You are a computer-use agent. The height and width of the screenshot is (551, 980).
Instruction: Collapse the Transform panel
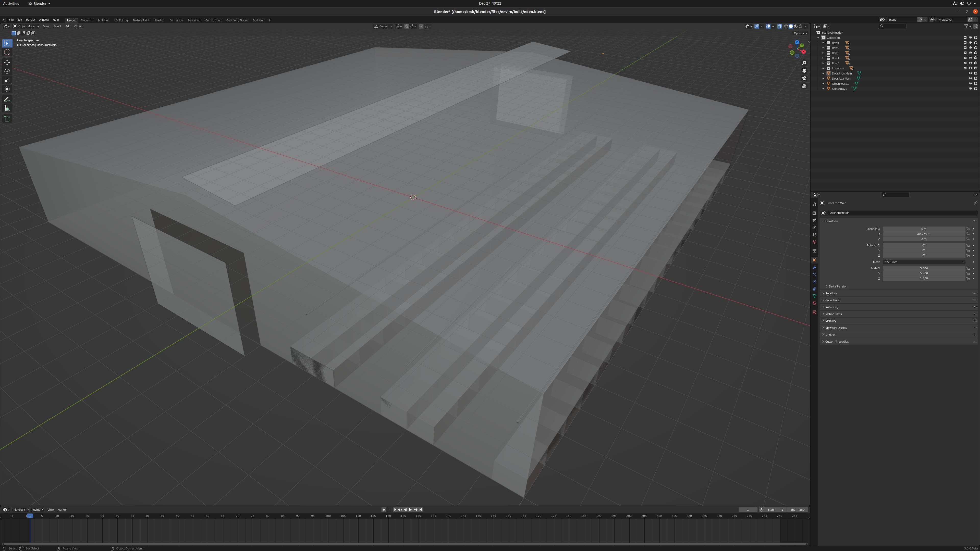coord(830,221)
